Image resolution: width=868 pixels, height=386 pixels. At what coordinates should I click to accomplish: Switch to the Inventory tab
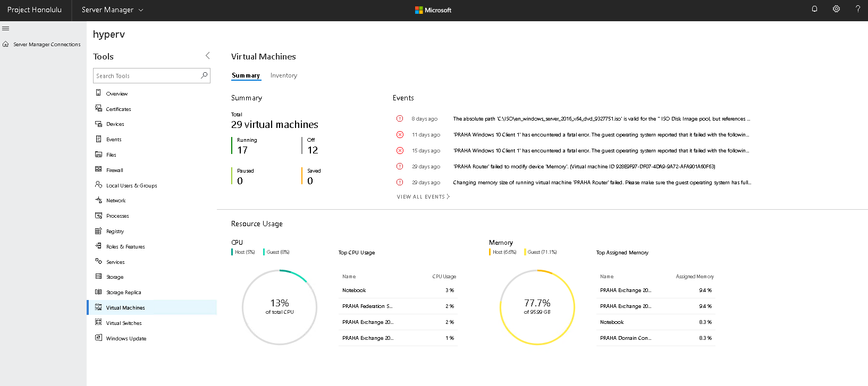[x=284, y=75]
